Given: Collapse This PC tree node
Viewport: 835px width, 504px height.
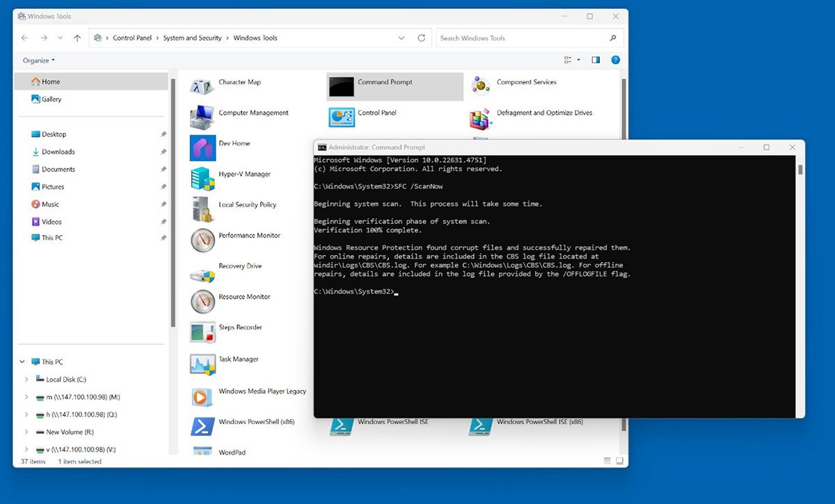Looking at the screenshot, I should coord(22,362).
